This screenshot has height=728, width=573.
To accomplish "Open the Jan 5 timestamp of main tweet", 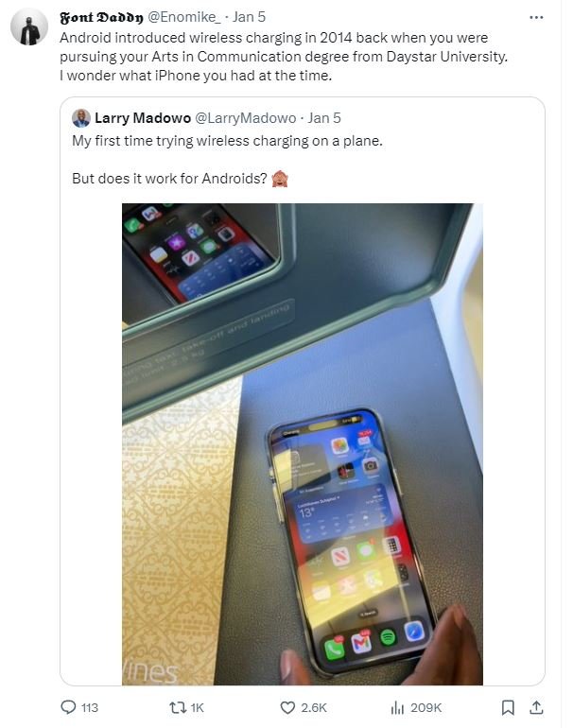I will tap(249, 17).
